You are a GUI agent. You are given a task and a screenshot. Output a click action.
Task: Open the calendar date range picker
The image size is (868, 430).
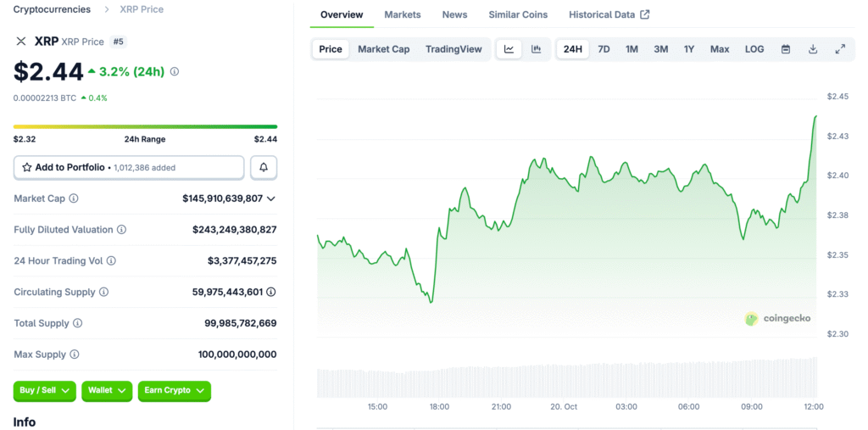786,49
